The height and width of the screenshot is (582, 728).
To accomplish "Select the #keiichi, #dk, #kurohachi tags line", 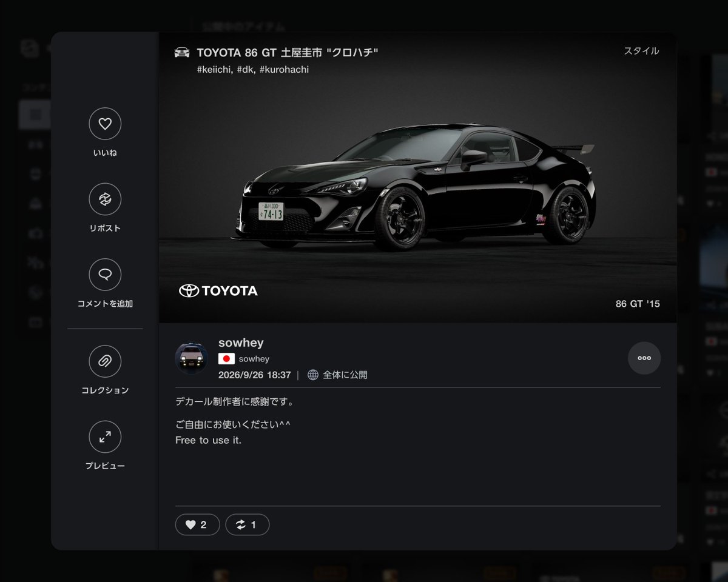I will 252,70.
